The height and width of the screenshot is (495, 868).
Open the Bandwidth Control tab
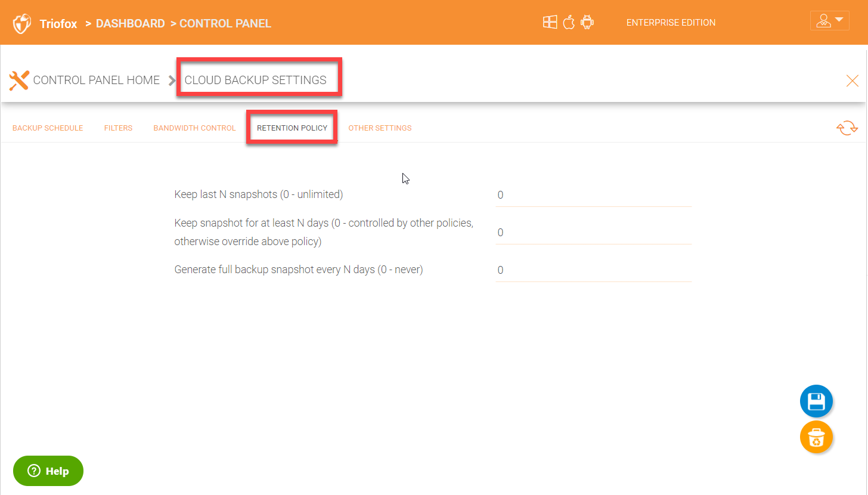tap(194, 128)
